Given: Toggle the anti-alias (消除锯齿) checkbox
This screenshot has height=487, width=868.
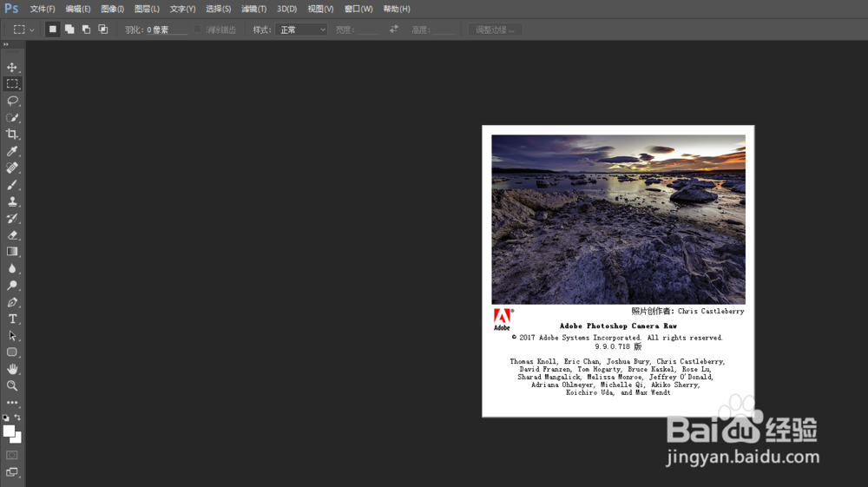Looking at the screenshot, I should point(198,30).
